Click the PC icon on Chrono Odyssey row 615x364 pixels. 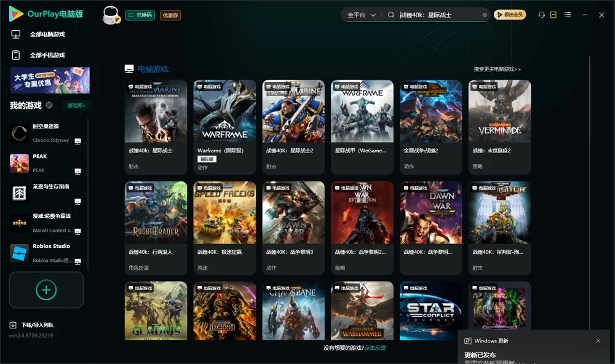pyautogui.click(x=77, y=141)
